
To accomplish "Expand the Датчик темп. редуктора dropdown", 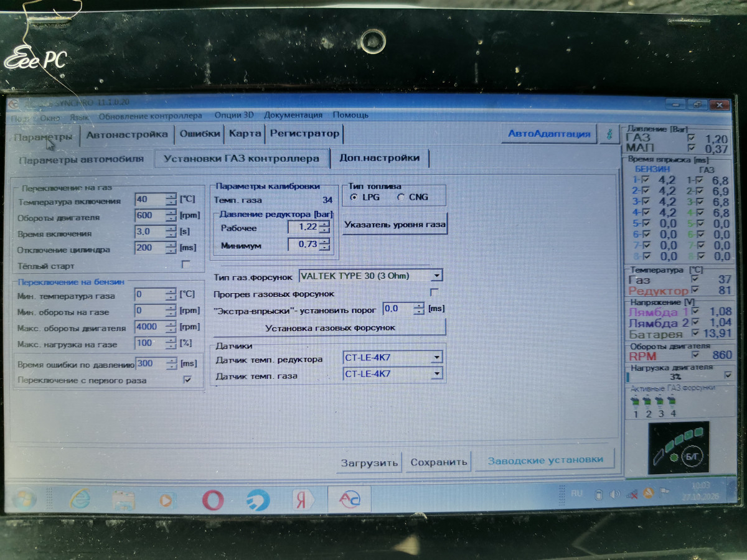I will 437,358.
